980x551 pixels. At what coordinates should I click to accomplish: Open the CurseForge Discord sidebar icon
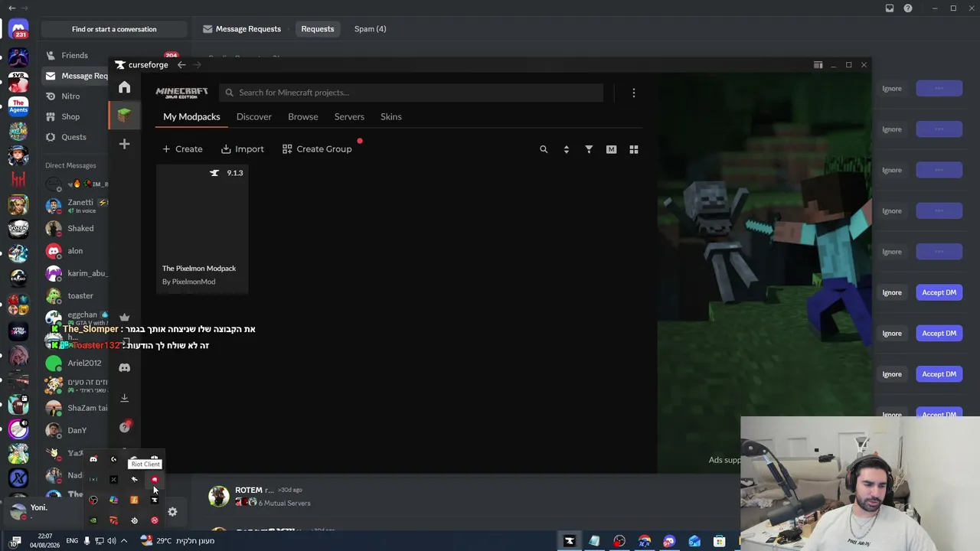[124, 367]
